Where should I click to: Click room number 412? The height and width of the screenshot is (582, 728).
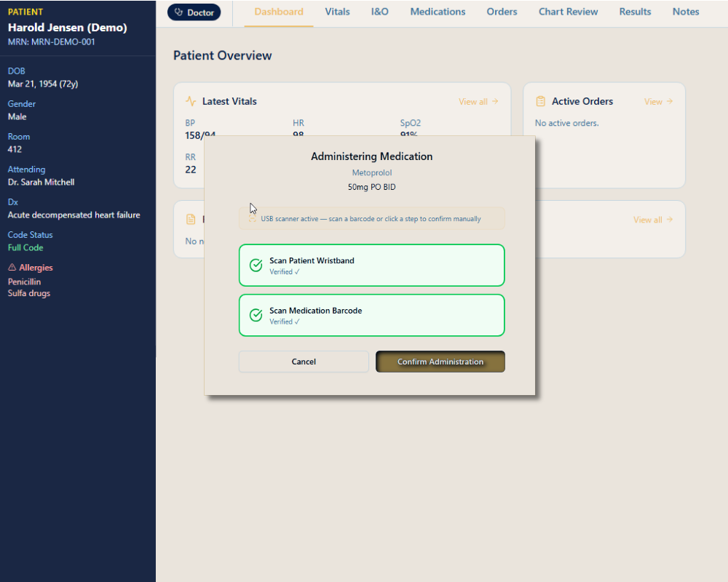[x=15, y=149]
